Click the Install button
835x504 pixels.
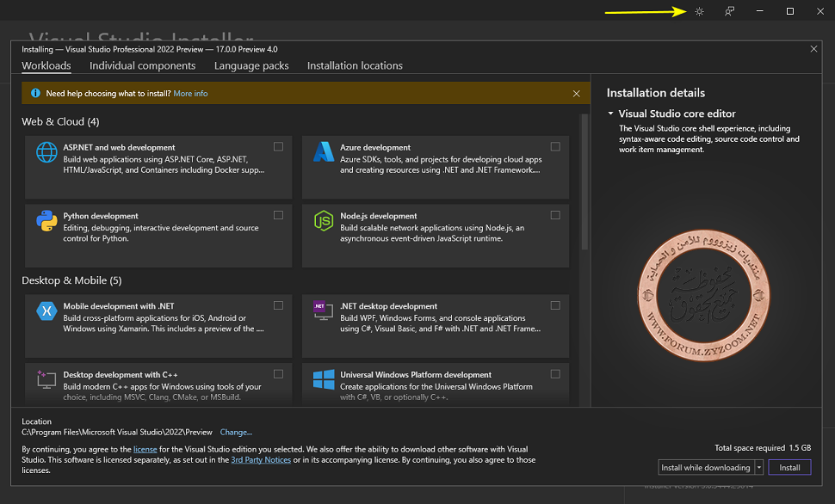789,467
